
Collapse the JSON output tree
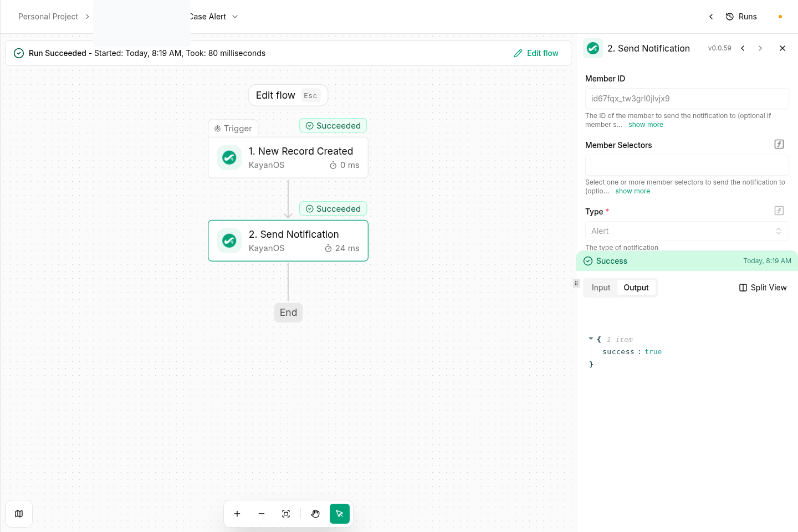(591, 339)
